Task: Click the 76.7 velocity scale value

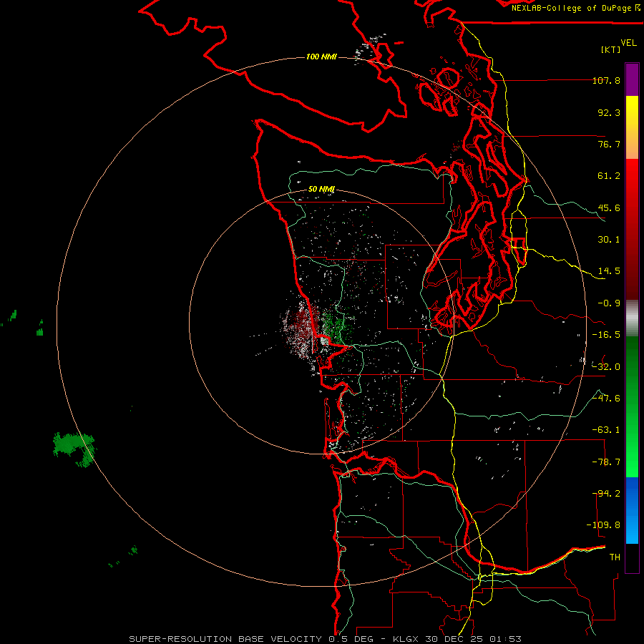Action: (x=609, y=144)
